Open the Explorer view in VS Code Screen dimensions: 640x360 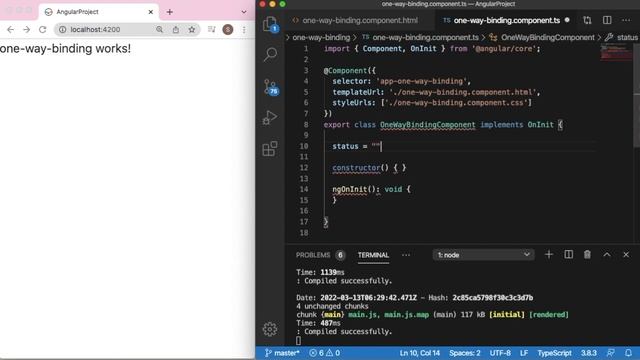coord(269,24)
